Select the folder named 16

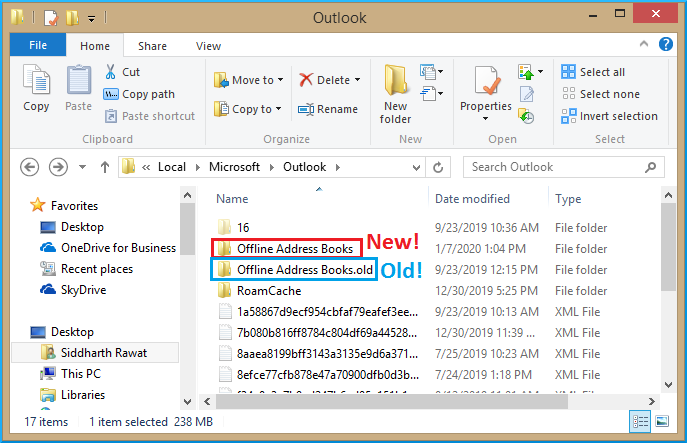pos(234,227)
